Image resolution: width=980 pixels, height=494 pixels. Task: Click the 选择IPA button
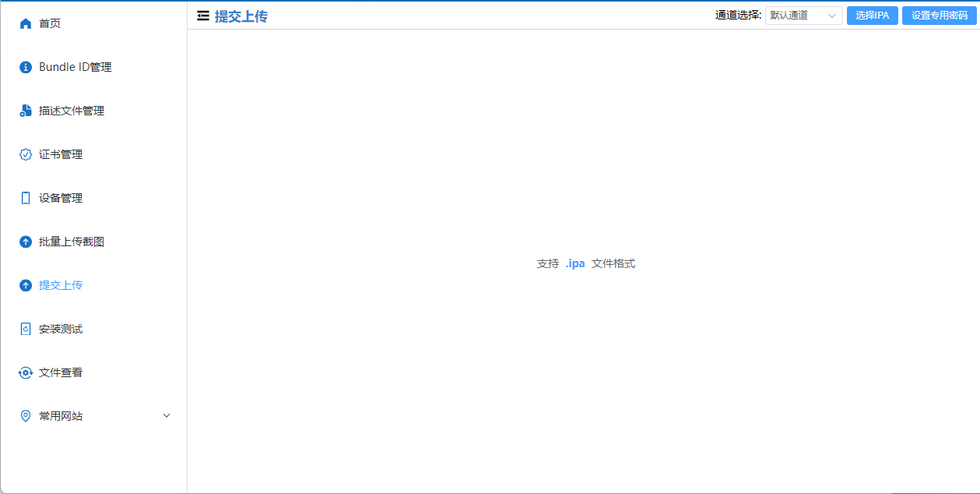pyautogui.click(x=872, y=16)
